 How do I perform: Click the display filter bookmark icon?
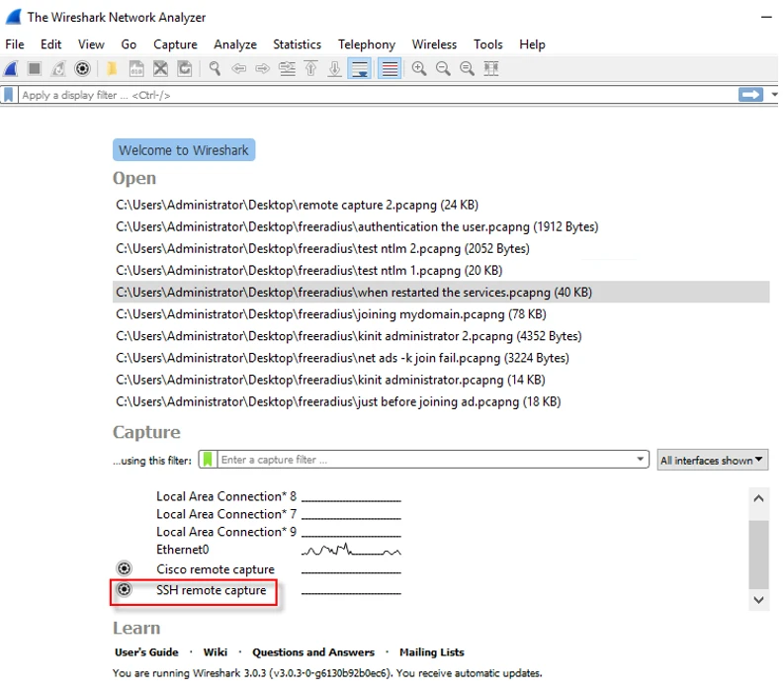pyautogui.click(x=9, y=95)
